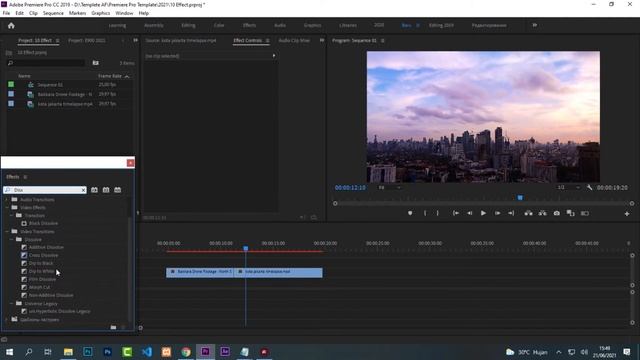Click New Custom Bin icon in Effects panel

coord(113,327)
